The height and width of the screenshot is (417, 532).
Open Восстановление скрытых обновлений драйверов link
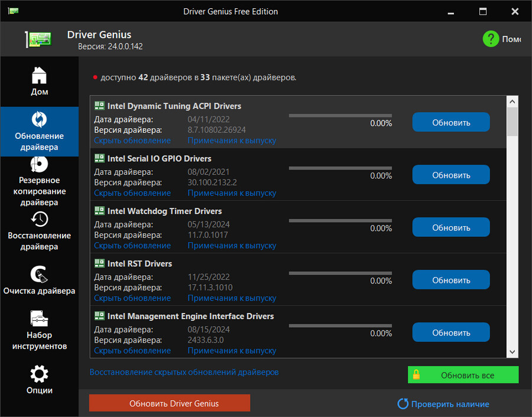[184, 372]
